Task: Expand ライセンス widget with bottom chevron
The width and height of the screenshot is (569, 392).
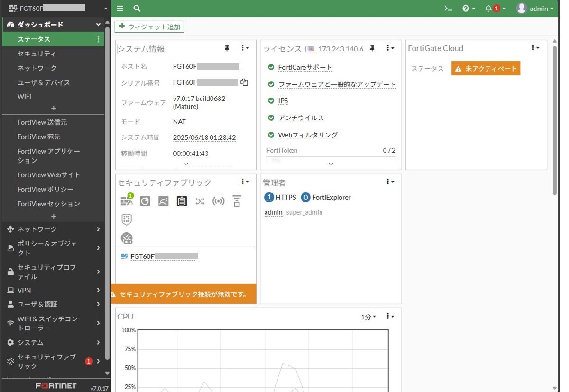Action: pos(331,164)
